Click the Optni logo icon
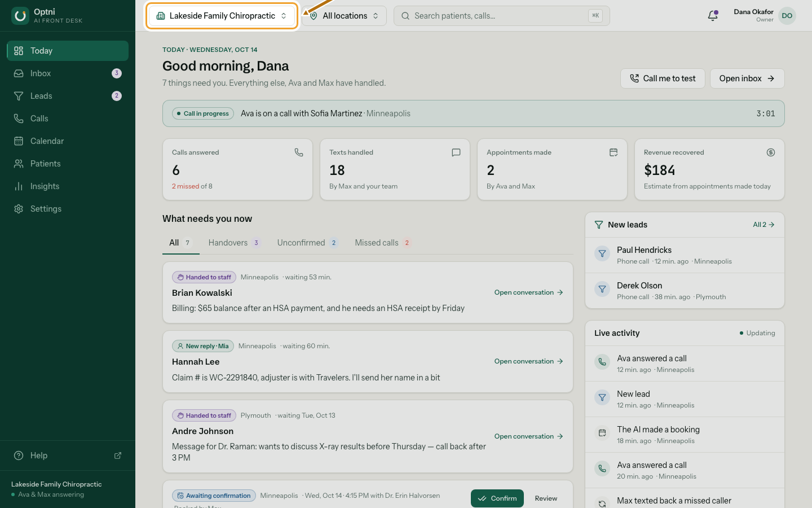 tap(20, 16)
